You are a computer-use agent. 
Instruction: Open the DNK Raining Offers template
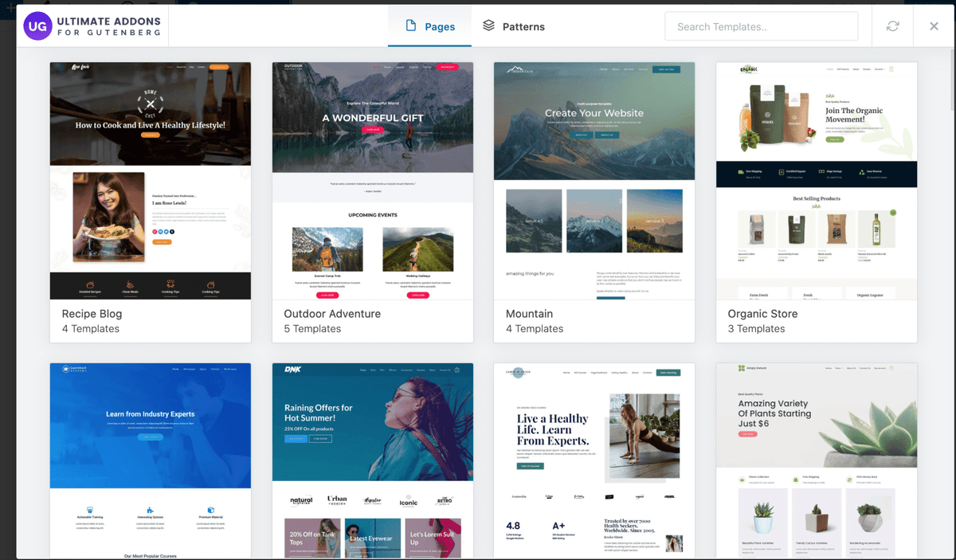372,460
